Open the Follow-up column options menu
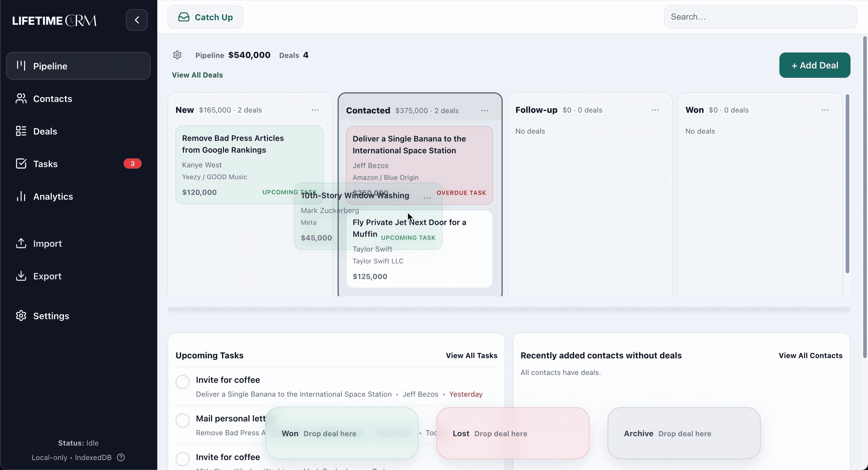The image size is (868, 470). 655,110
